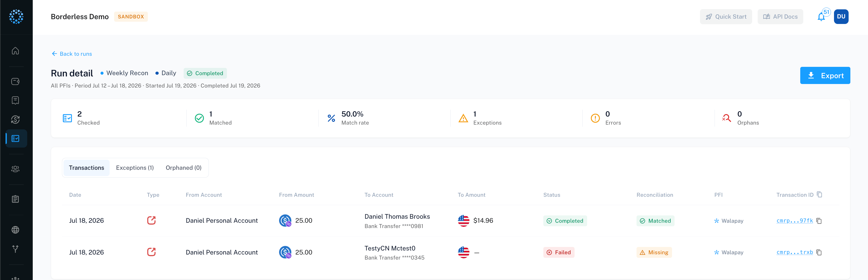Click the From Amount column header
Viewport: 868px width, 280px height.
point(296,195)
